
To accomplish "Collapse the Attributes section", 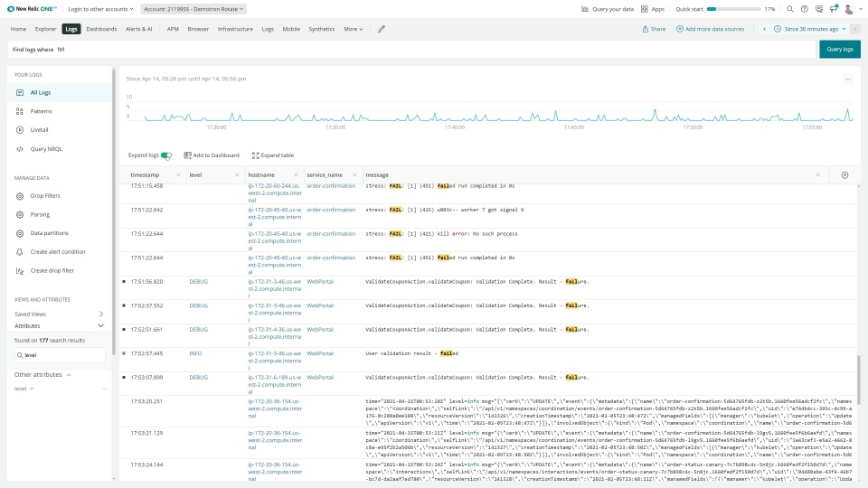I will [100, 326].
